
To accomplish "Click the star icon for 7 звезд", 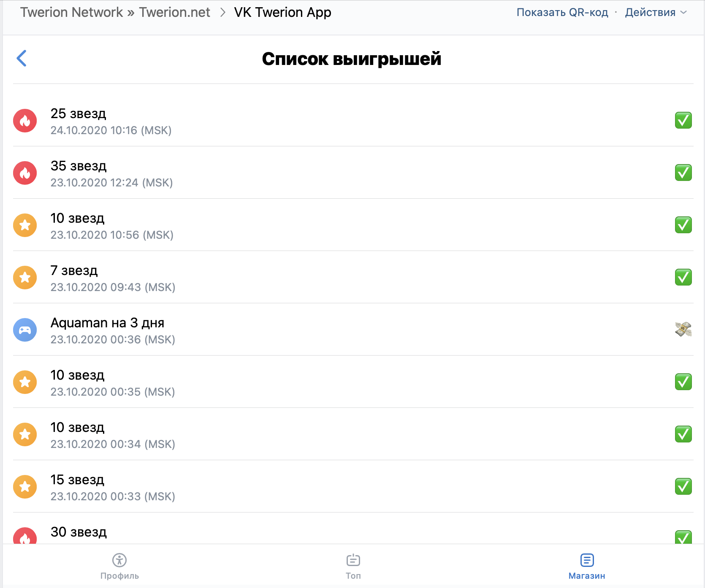I will coord(25,278).
